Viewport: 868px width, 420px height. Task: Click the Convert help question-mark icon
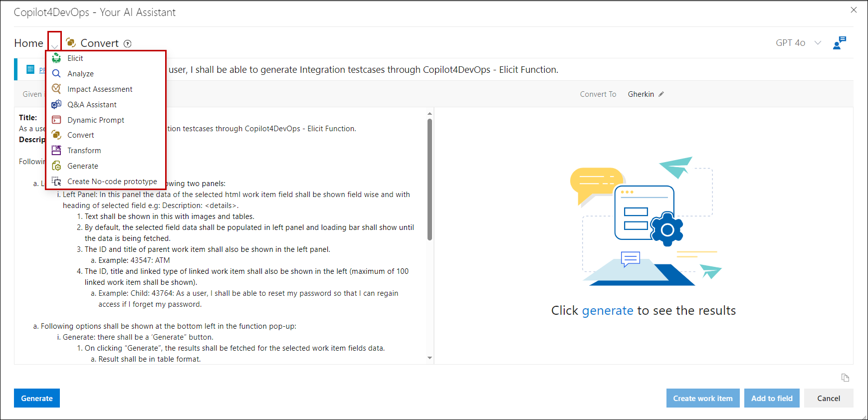pos(128,43)
